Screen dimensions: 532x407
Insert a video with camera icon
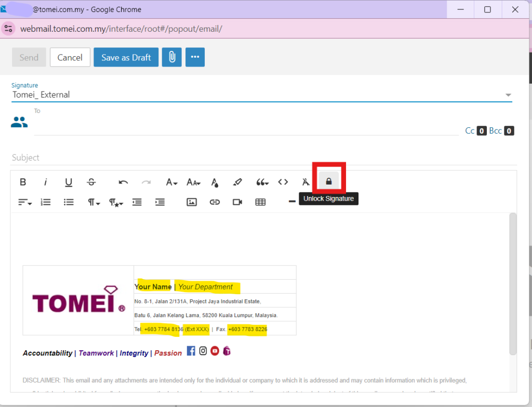237,202
